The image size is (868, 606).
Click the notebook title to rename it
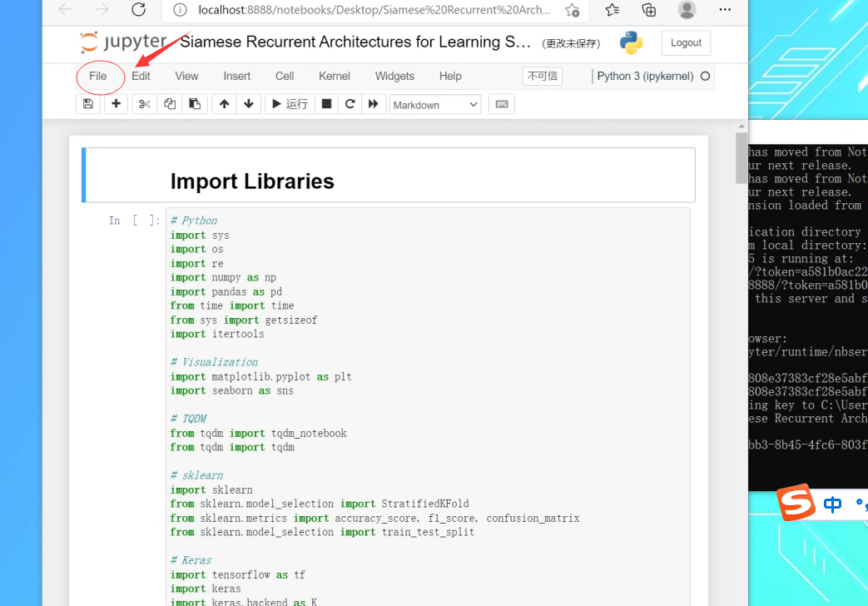point(355,42)
